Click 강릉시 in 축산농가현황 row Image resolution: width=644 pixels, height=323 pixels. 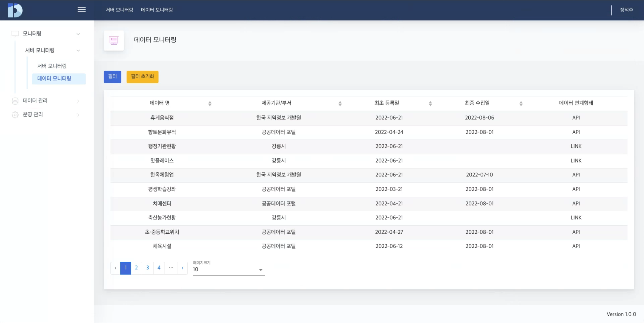pos(279,218)
